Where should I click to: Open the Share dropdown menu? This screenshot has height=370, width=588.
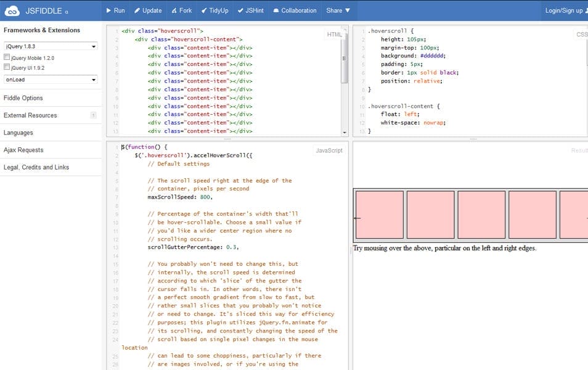click(x=338, y=10)
